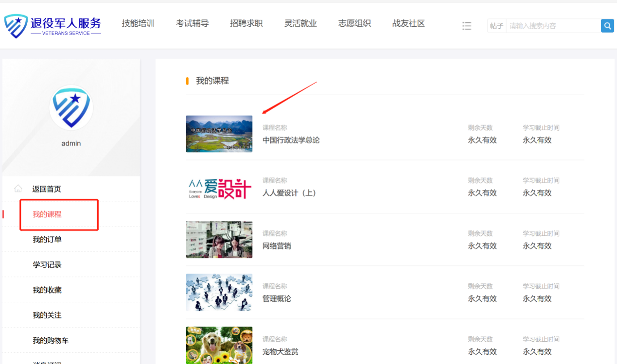Screen dimensions: 617x364
Task: Open 我的订单 in the sidebar
Action: coord(47,240)
